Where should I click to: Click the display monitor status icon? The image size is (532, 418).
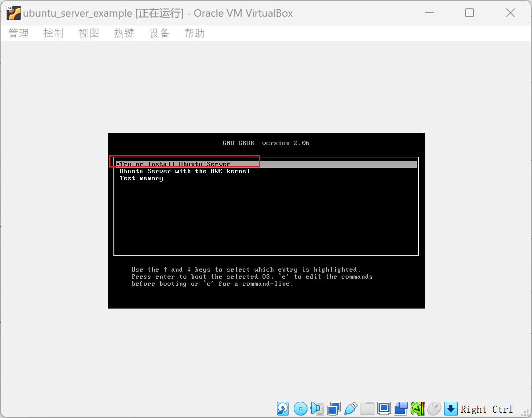pos(384,409)
